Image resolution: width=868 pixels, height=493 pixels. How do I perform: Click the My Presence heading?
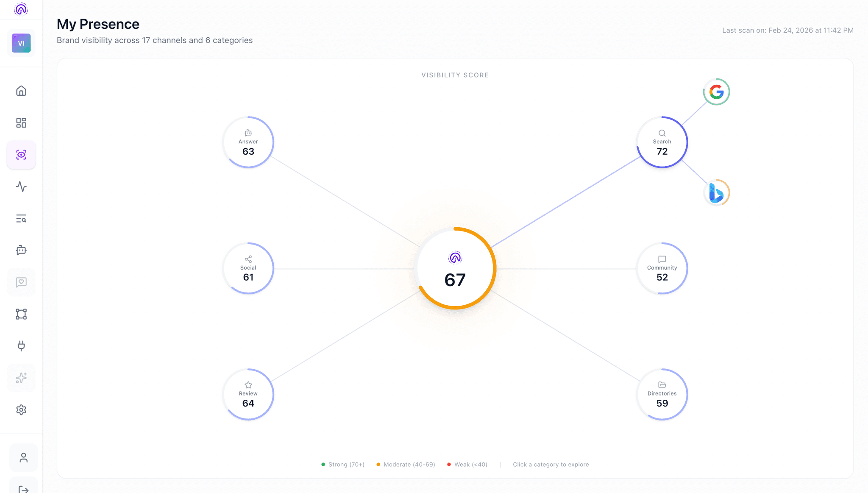tap(98, 24)
